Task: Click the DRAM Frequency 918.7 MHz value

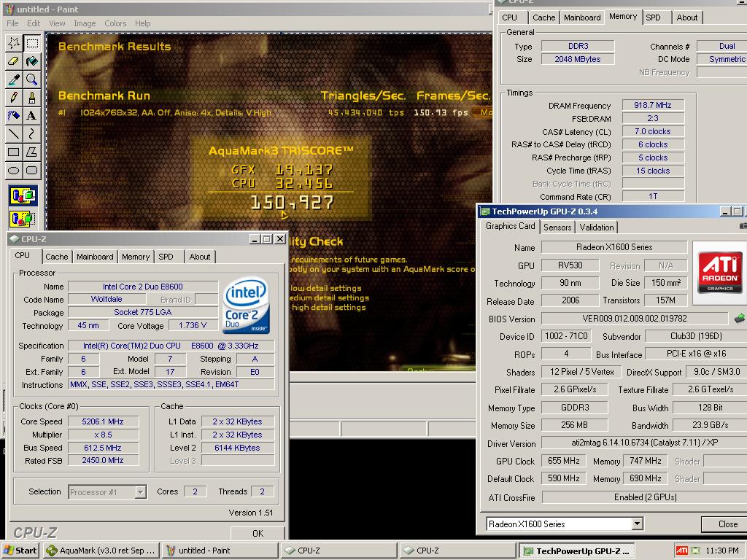Action: (653, 105)
